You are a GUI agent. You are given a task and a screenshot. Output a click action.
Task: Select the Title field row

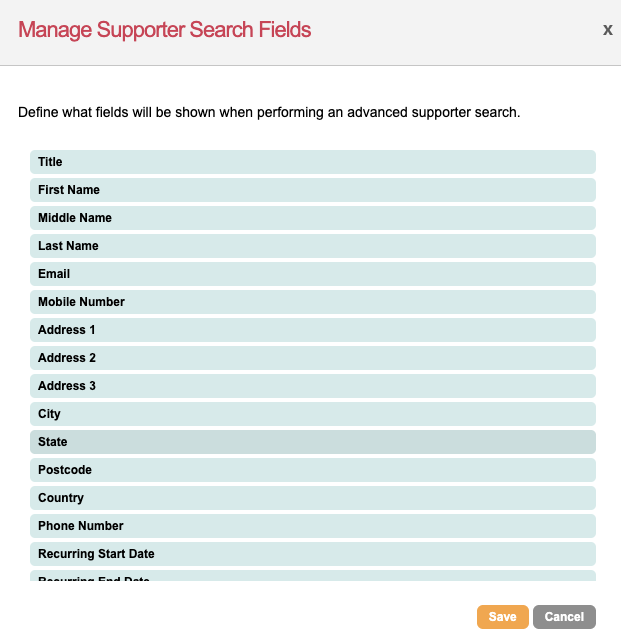pos(313,162)
